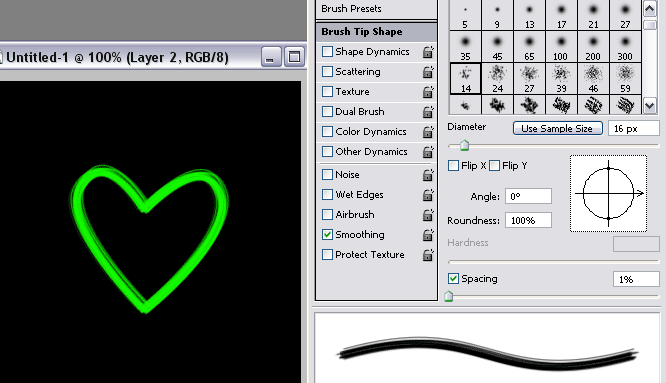Enable the Scattering checkbox

coord(327,71)
